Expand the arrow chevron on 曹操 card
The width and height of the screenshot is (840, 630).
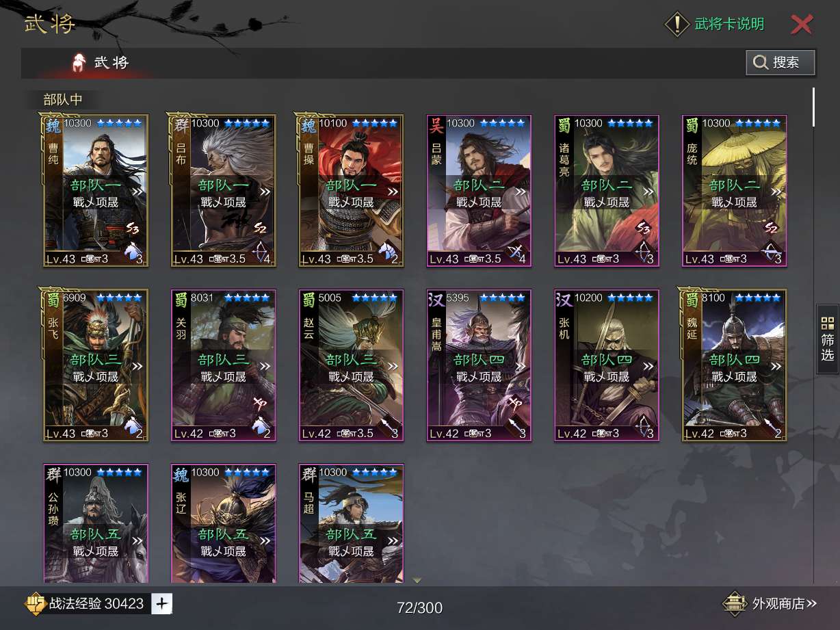point(393,192)
